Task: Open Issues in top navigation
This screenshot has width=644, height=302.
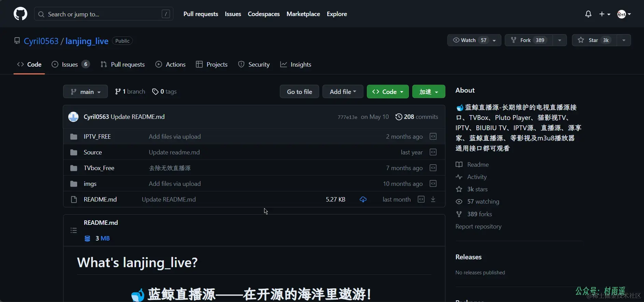Action: coord(233,14)
